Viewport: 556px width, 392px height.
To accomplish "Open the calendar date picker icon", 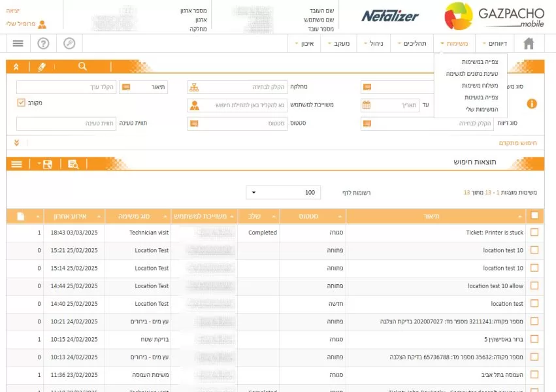I will tap(367, 105).
